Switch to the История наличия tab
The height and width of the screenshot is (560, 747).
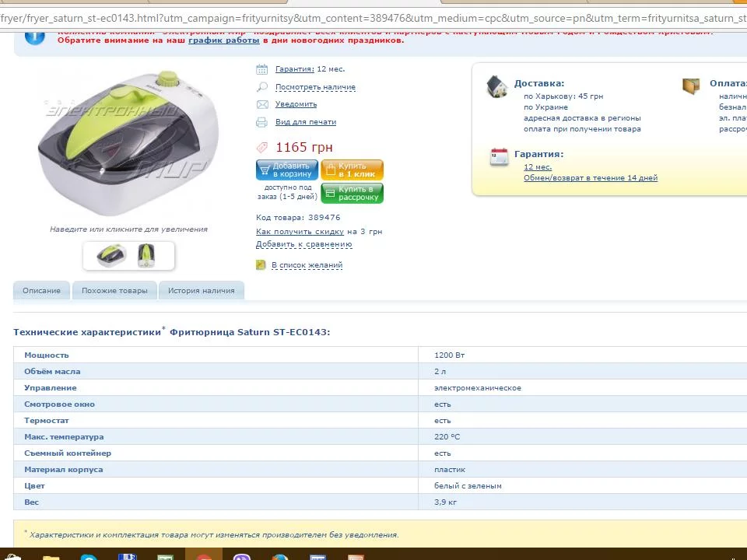(x=201, y=290)
